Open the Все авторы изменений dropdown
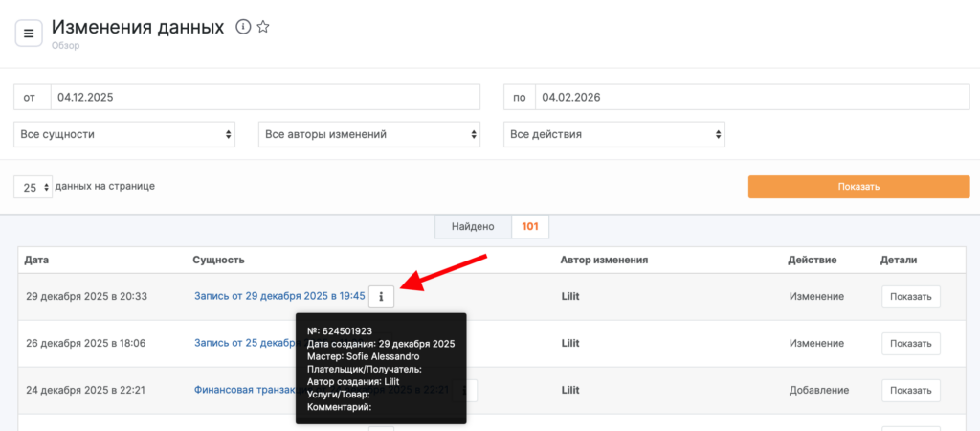Image resolution: width=980 pixels, height=431 pixels. tap(369, 135)
